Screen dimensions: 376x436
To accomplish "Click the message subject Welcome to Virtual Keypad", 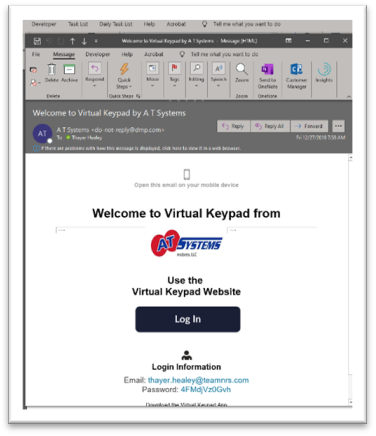I will (109, 113).
